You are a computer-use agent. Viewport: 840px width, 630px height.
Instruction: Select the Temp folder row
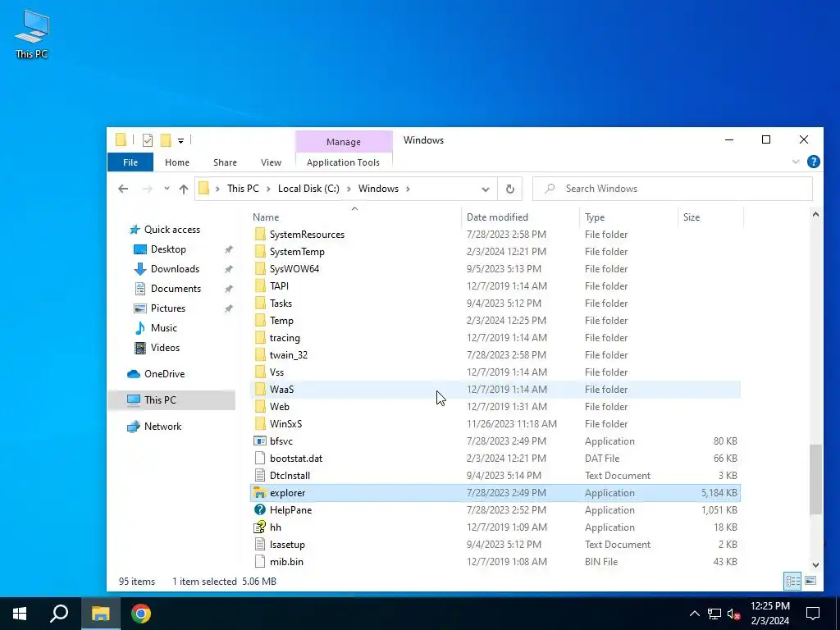[495, 321]
